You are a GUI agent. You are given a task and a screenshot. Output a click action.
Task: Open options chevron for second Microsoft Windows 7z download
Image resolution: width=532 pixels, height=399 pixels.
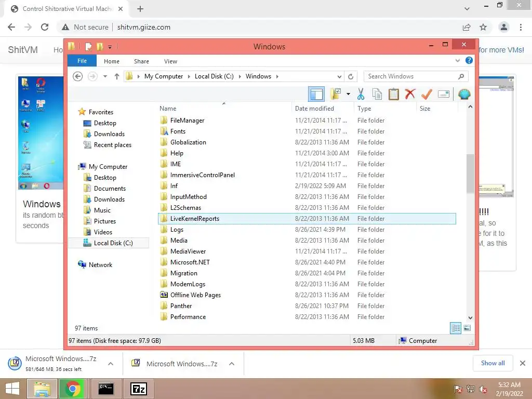coord(232,364)
